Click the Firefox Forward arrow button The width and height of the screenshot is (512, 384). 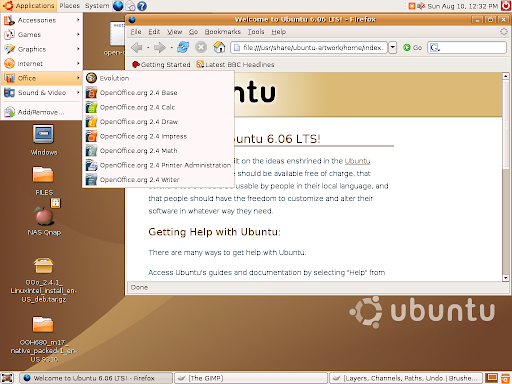[x=160, y=48]
